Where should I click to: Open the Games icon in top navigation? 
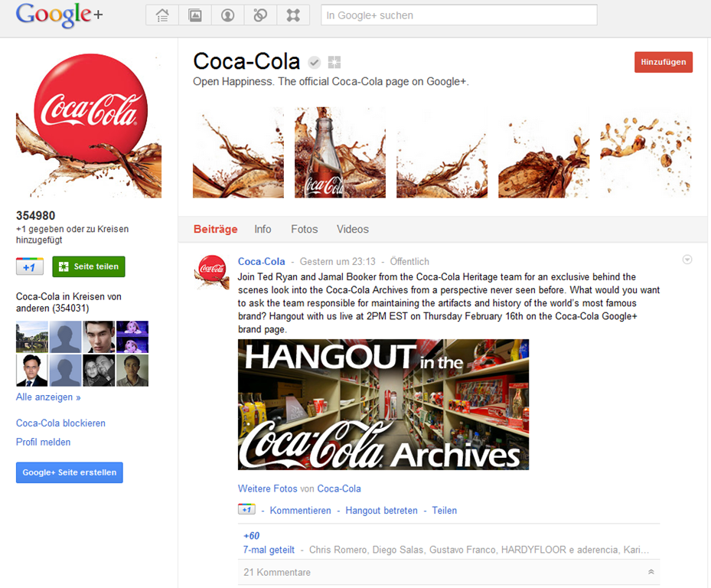[293, 15]
